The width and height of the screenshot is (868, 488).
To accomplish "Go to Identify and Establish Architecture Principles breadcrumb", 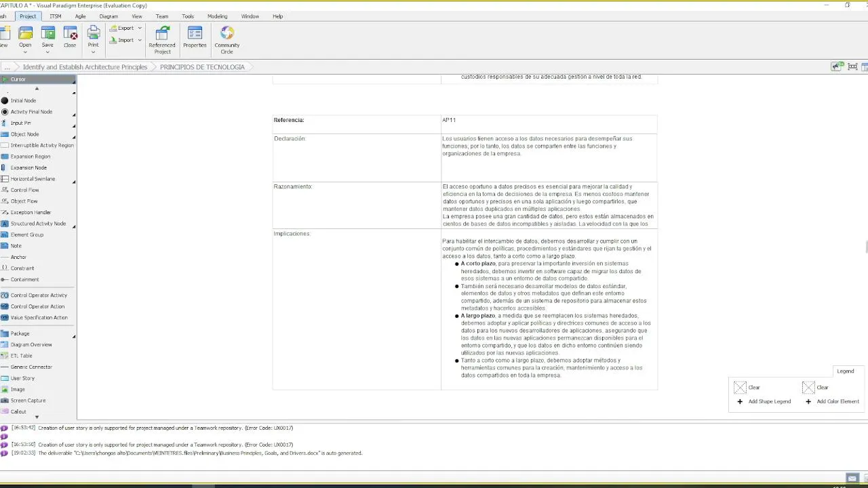I will (85, 67).
